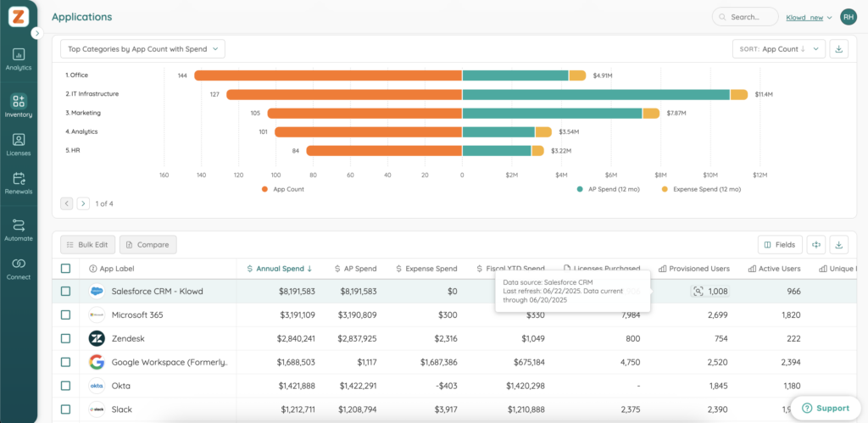The height and width of the screenshot is (423, 868).
Task: Sort by the Expense Spend column header
Action: [x=427, y=269]
